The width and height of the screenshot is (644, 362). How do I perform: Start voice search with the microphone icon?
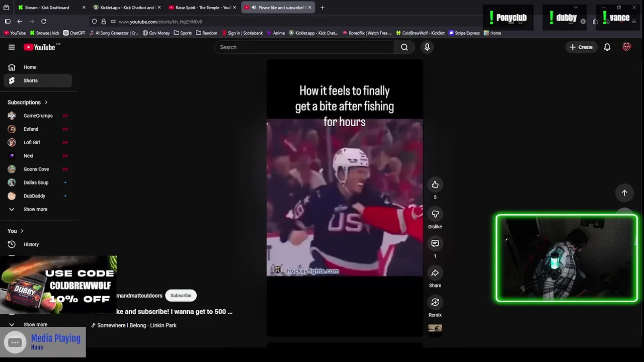[427, 47]
